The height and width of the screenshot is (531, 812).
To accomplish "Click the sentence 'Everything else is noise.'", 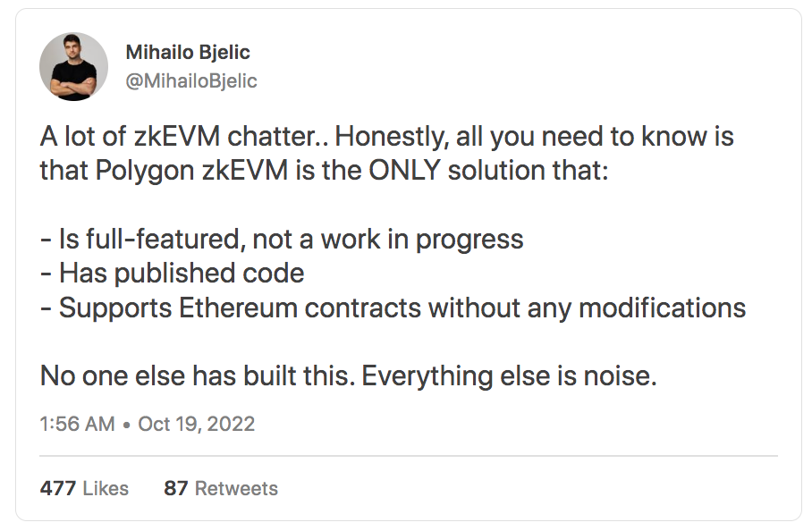I will (509, 375).
